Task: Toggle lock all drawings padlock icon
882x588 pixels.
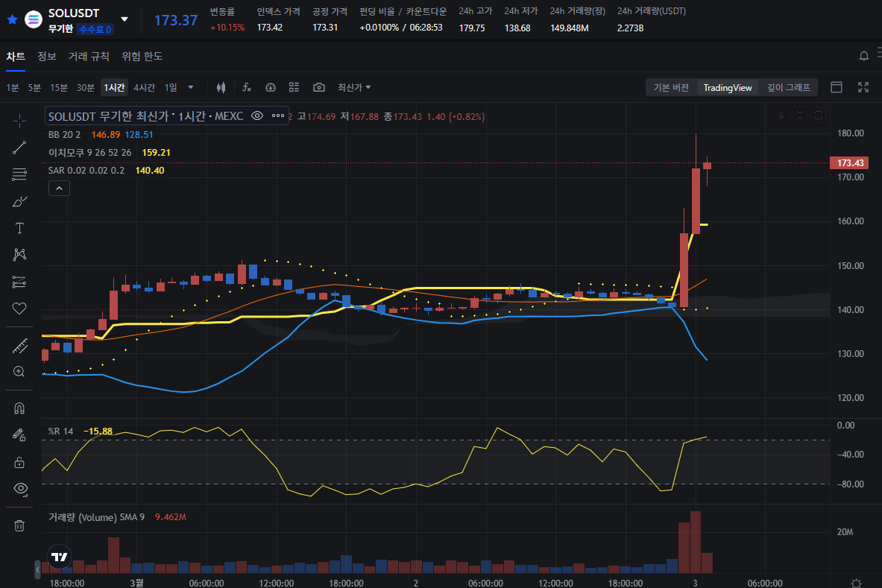Action: click(19, 462)
